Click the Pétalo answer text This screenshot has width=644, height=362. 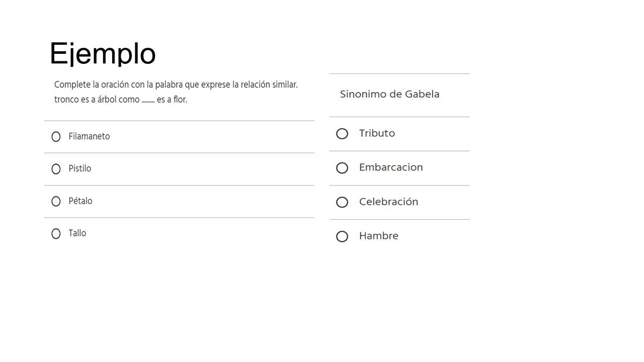(80, 201)
